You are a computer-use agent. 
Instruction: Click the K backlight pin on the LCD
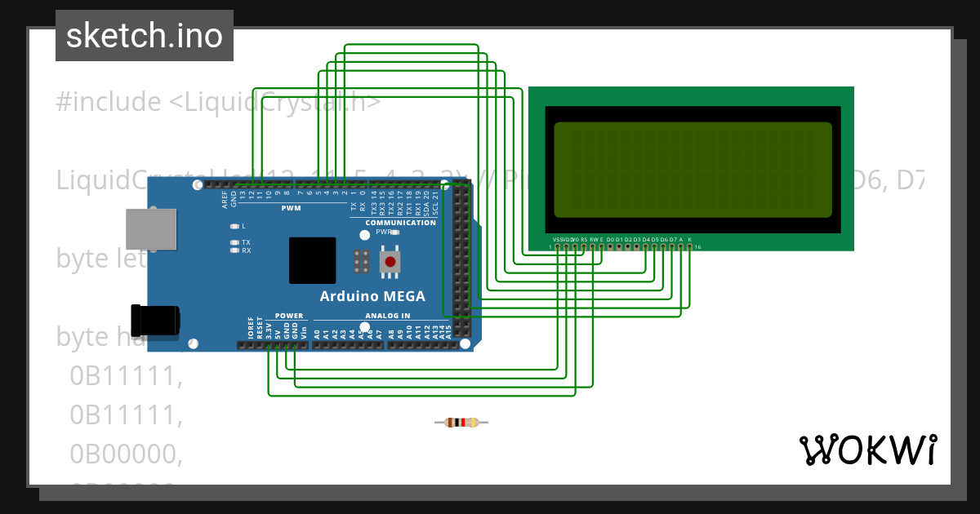point(689,246)
